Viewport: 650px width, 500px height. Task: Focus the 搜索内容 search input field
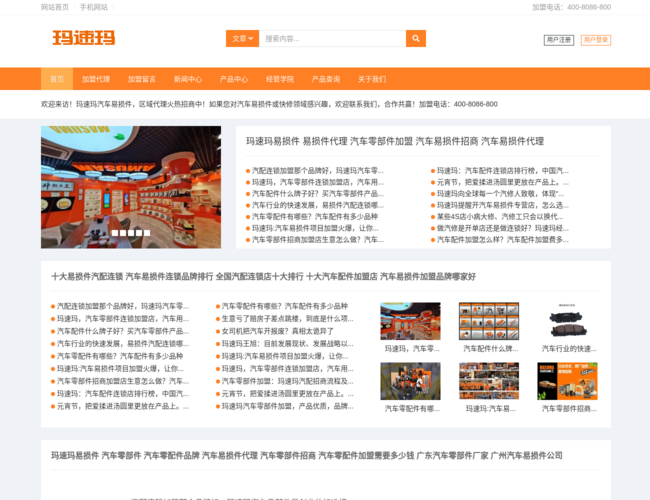(x=332, y=39)
